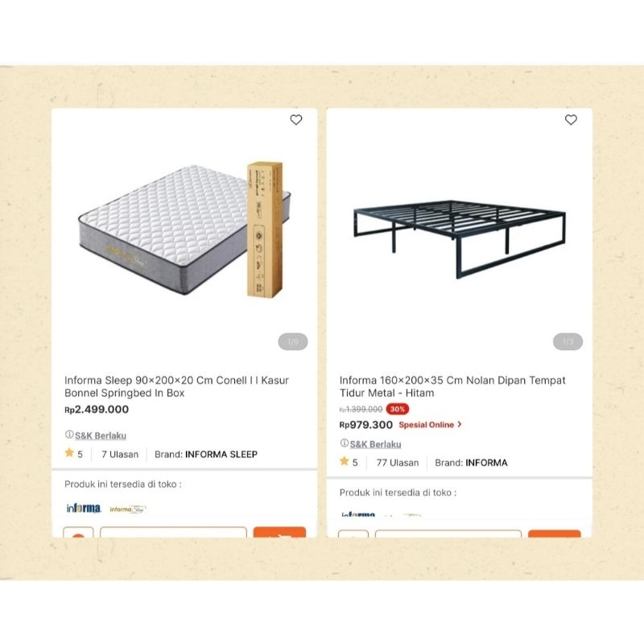Tap the star icon beside 77 Ulasan

(x=345, y=462)
